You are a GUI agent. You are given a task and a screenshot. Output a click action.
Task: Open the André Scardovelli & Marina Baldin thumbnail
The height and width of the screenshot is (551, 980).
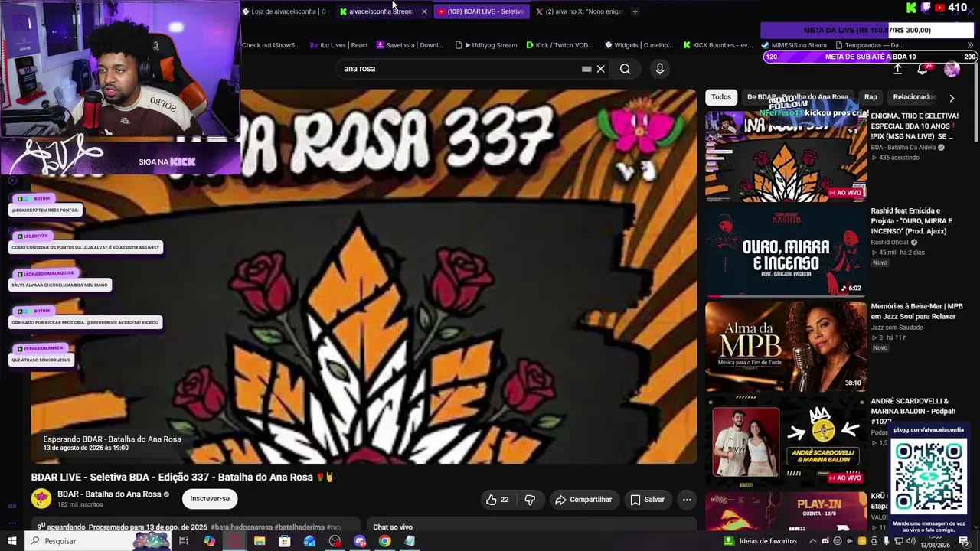pos(786,442)
